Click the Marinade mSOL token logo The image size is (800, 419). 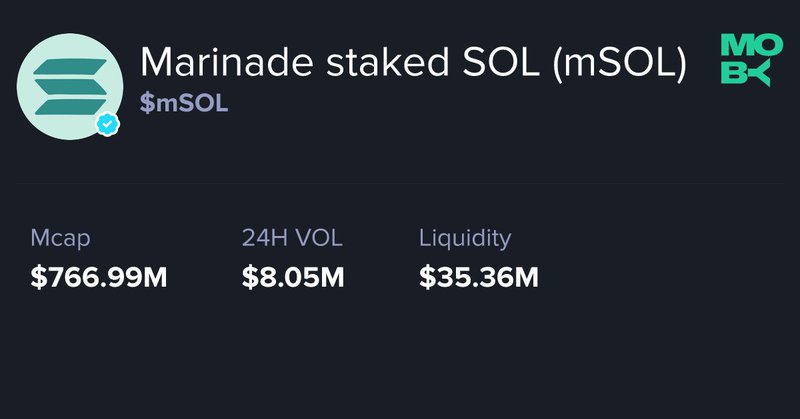click(68, 87)
